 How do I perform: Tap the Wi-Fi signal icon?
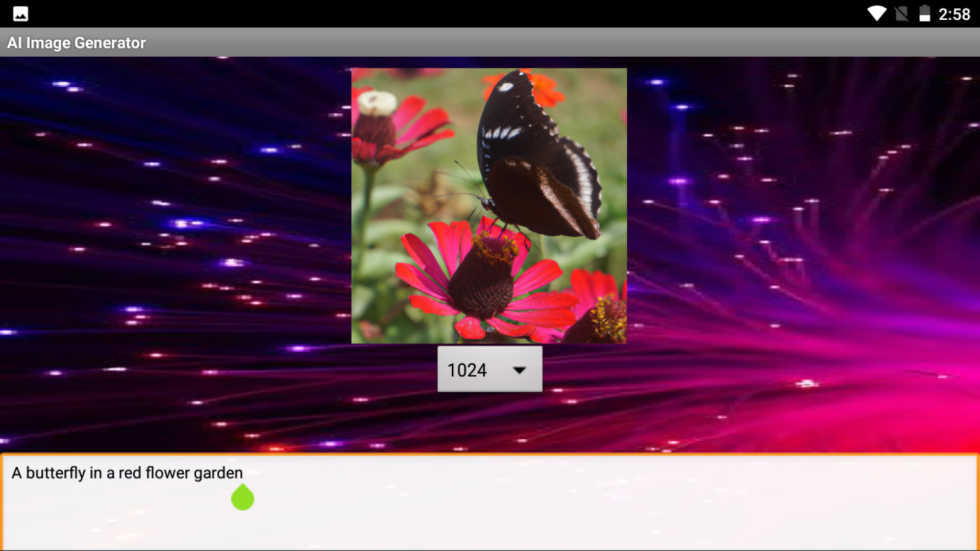click(876, 14)
